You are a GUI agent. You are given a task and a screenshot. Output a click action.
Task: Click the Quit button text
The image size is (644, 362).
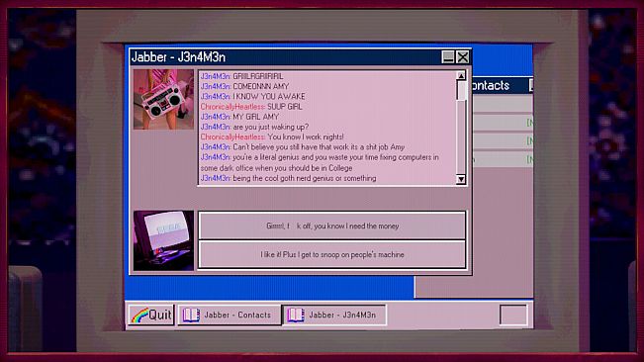[160, 315]
